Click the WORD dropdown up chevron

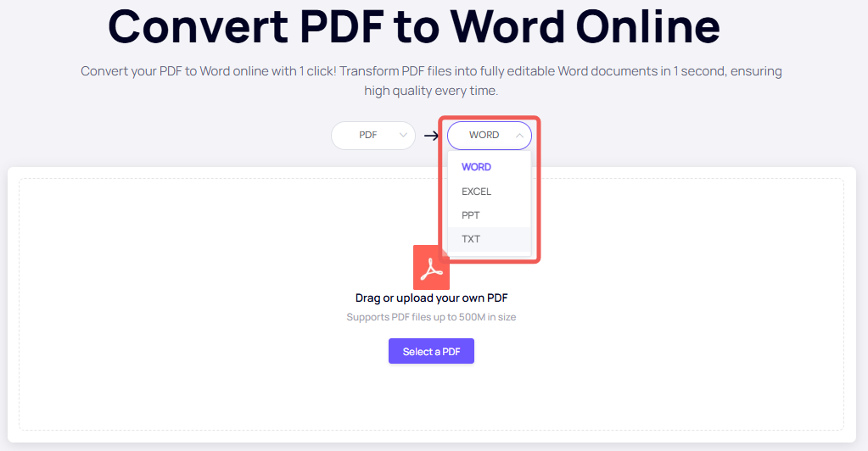pyautogui.click(x=519, y=136)
